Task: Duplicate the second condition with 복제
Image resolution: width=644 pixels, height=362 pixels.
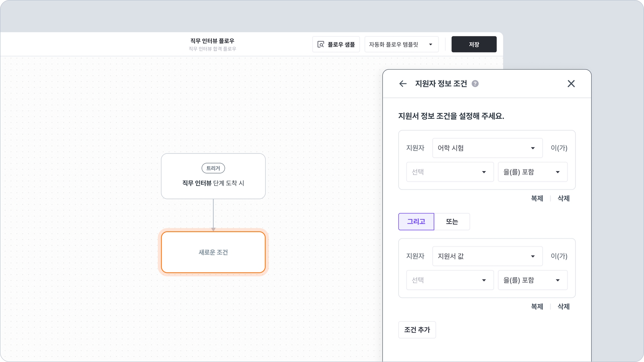Action: click(x=537, y=307)
